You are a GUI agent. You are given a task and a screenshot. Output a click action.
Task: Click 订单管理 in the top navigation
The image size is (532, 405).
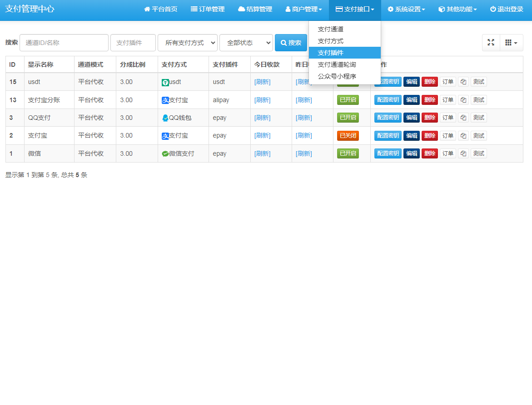coord(208,9)
